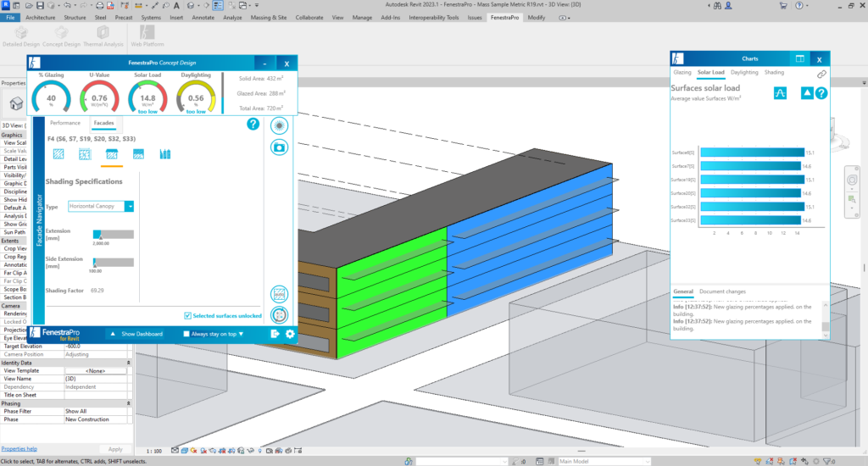Screen dimensions: 868x466
Task: Open Always stay on top dropdown arrow
Action: click(241, 334)
